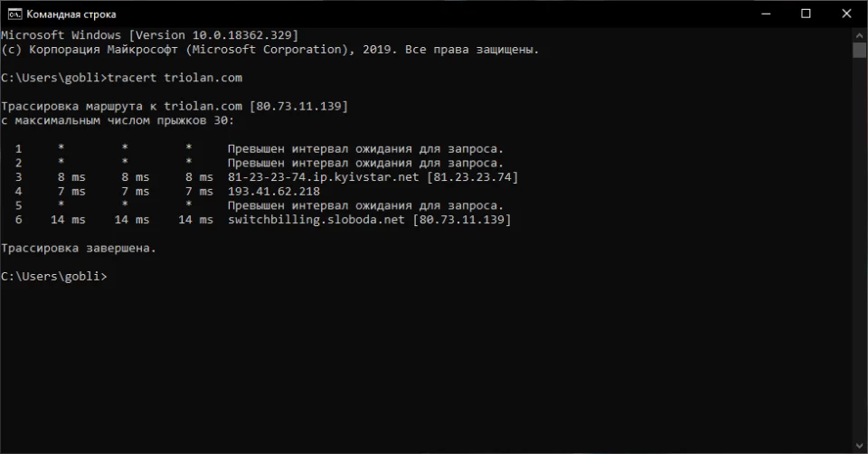Click the vertical scrollbar thumb
Image resolution: width=868 pixels, height=454 pixels.
[860, 50]
